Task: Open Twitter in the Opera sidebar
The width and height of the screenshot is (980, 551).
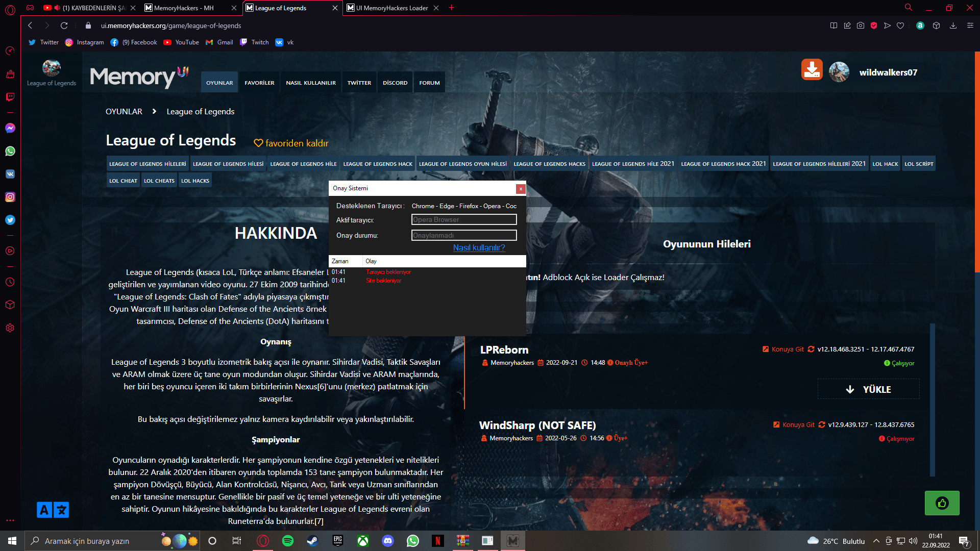Action: (x=10, y=220)
